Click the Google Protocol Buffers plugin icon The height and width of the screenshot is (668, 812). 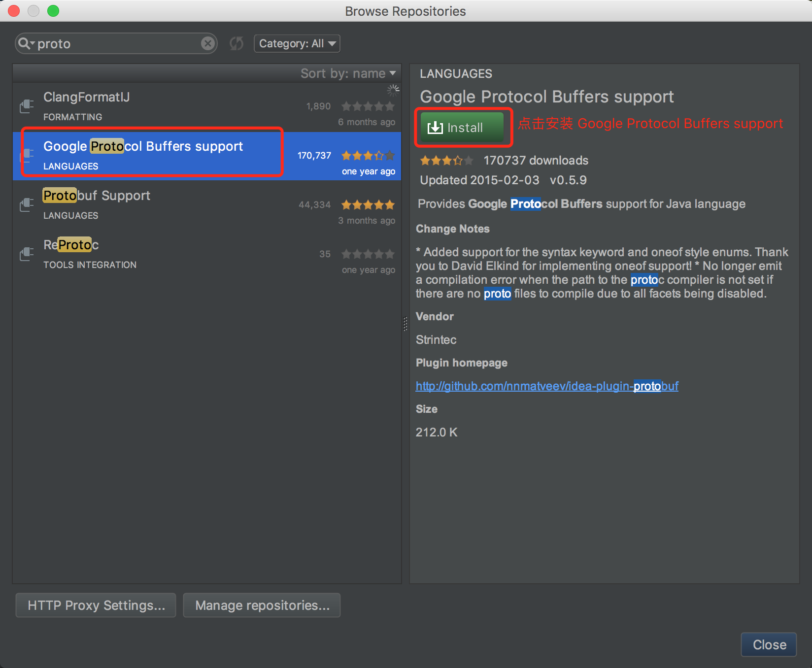tap(27, 155)
